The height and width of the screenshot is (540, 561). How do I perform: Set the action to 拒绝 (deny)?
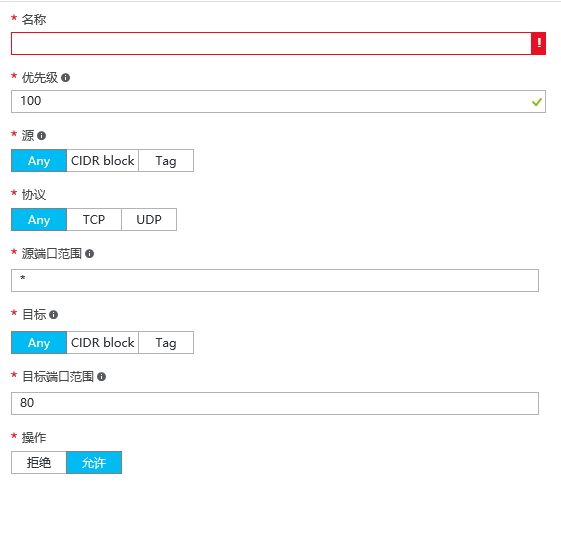click(39, 463)
